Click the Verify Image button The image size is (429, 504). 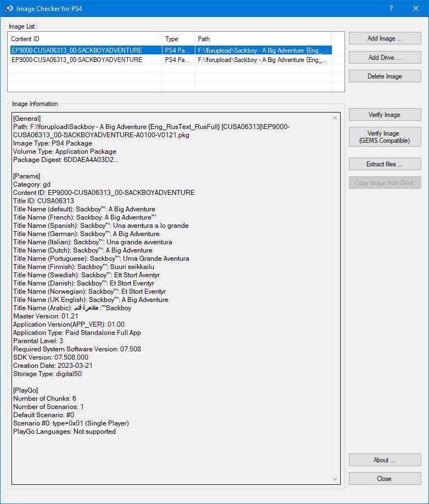click(385, 115)
